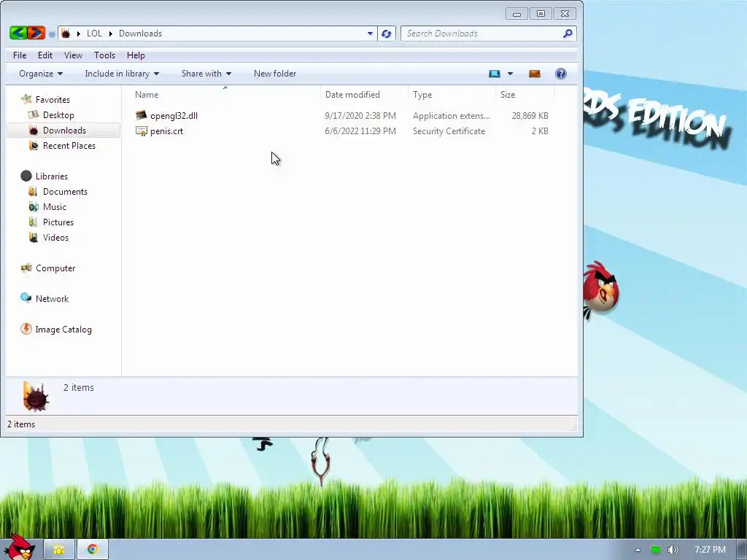Click the Image Catalog lightning icon
Image resolution: width=747 pixels, height=560 pixels.
[x=26, y=329]
